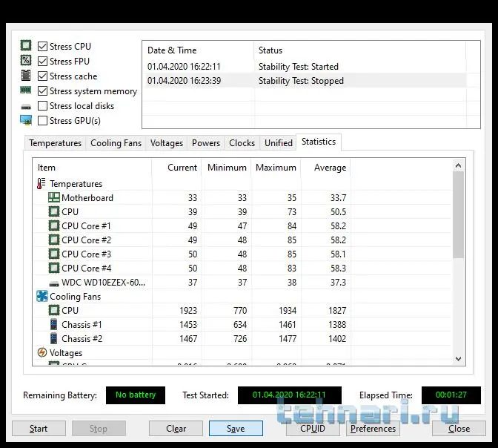This screenshot has height=448, width=498.
Task: Click the statistics scrollbar down arrow
Action: click(x=458, y=359)
